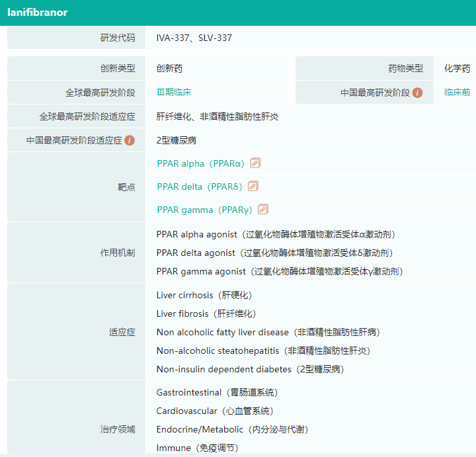Click the IVA-337、SLV-337 development code

tap(194, 38)
